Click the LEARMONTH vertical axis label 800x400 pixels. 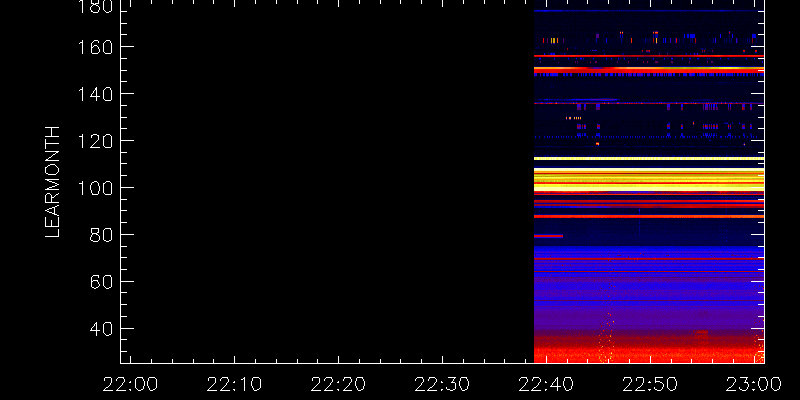[x=53, y=182]
